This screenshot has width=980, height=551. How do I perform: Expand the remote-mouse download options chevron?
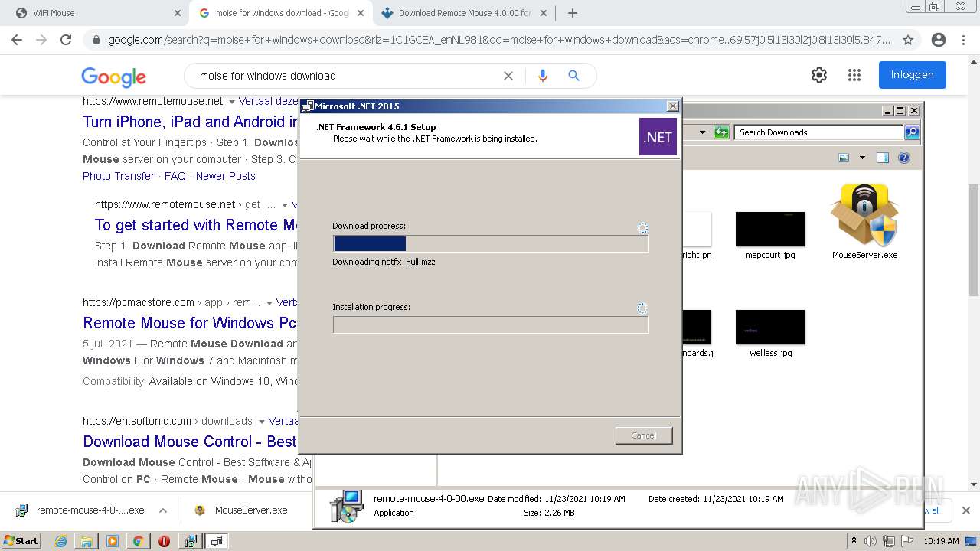[163, 510]
